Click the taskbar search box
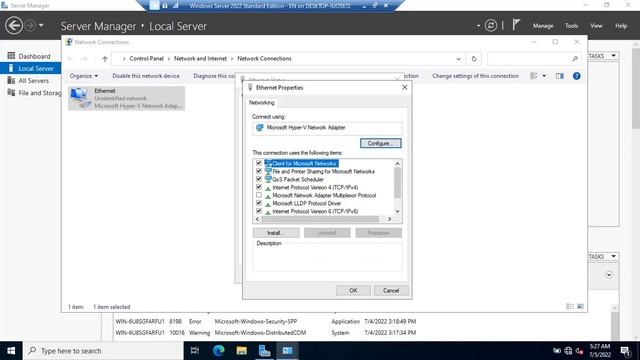Screen dimensions: 640x360 click(103, 351)
